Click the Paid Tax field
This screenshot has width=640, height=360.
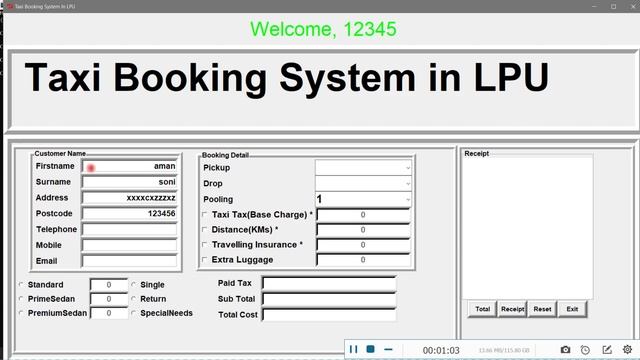329,283
